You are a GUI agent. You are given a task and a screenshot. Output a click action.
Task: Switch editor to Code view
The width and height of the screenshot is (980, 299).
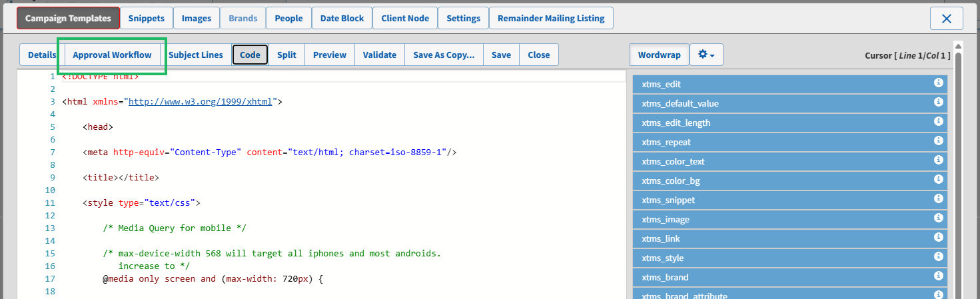(250, 55)
